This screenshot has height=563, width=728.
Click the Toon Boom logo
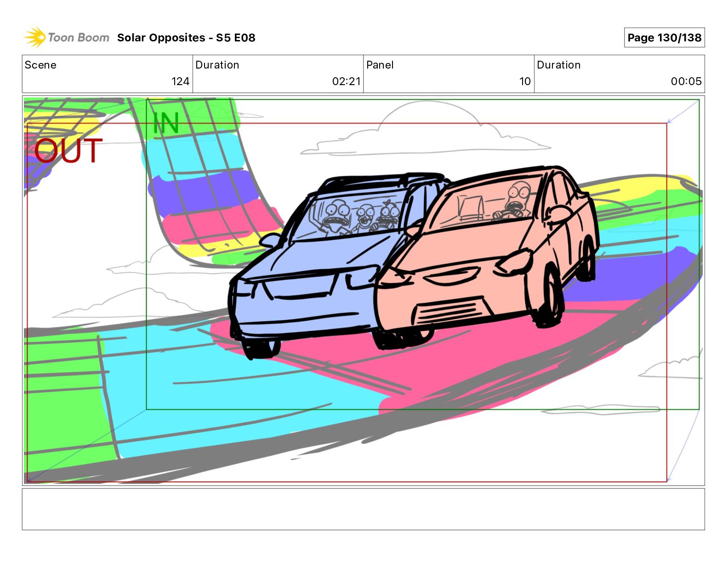67,37
